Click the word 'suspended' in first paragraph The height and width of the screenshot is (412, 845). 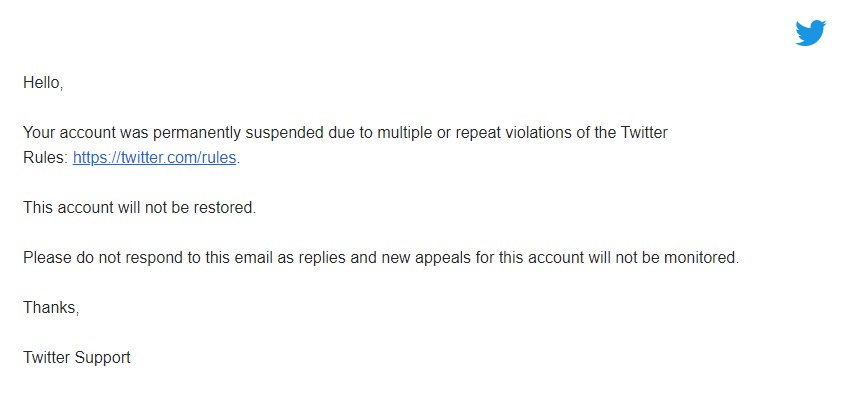(x=286, y=132)
